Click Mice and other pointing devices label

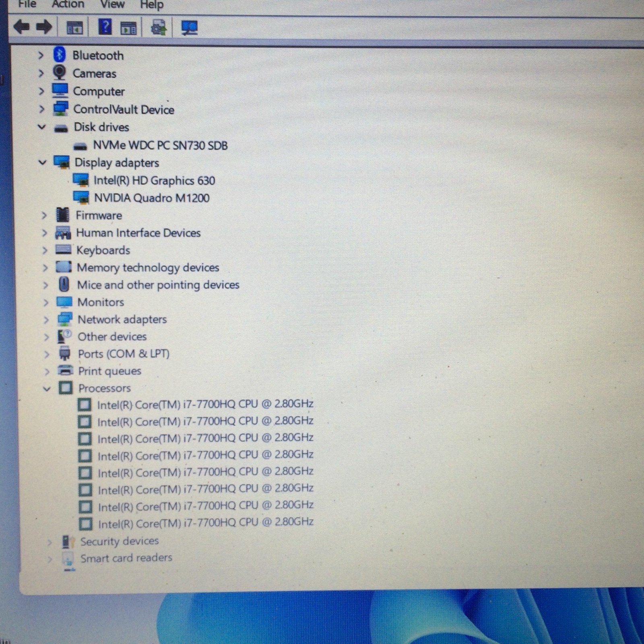(158, 285)
